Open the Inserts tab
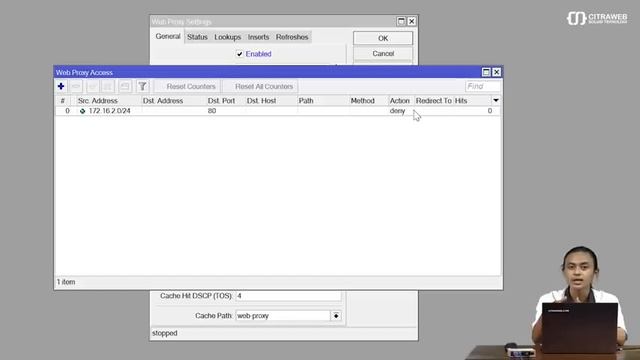The width and height of the screenshot is (640, 360). click(258, 37)
